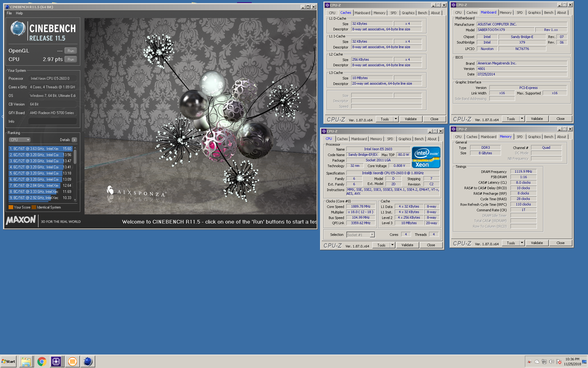Open the volume speaker tray icon

coord(552,362)
